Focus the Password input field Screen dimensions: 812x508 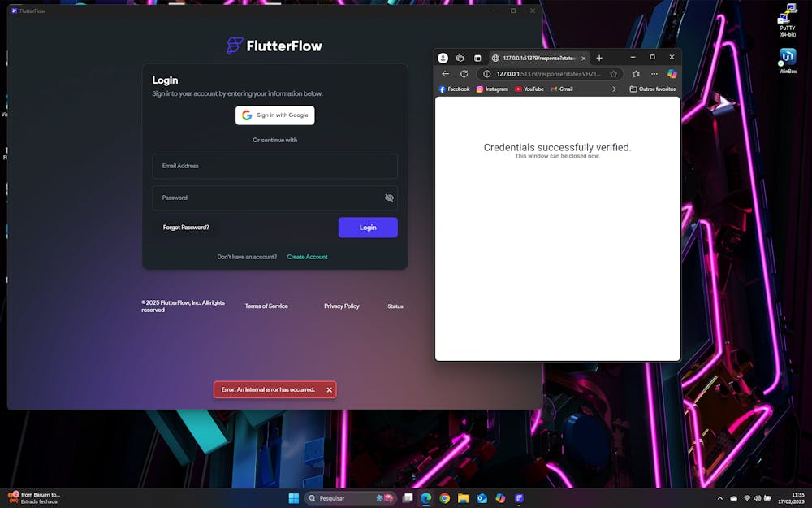275,198
